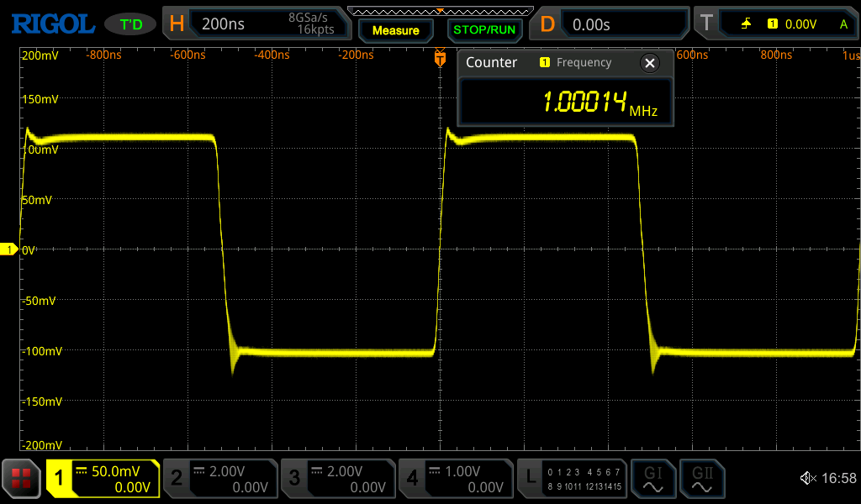Open the trigger settings panel
Viewport: 861px width, 504px height.
click(775, 24)
